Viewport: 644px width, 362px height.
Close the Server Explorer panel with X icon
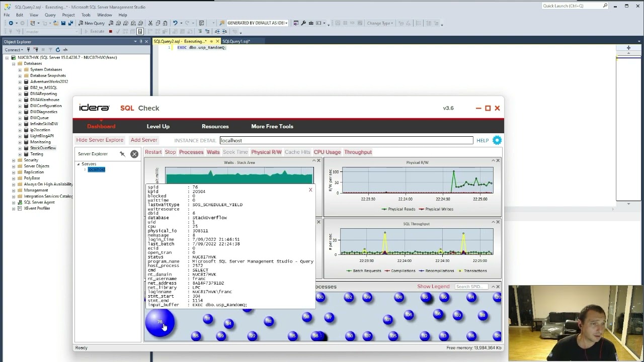[x=134, y=154]
